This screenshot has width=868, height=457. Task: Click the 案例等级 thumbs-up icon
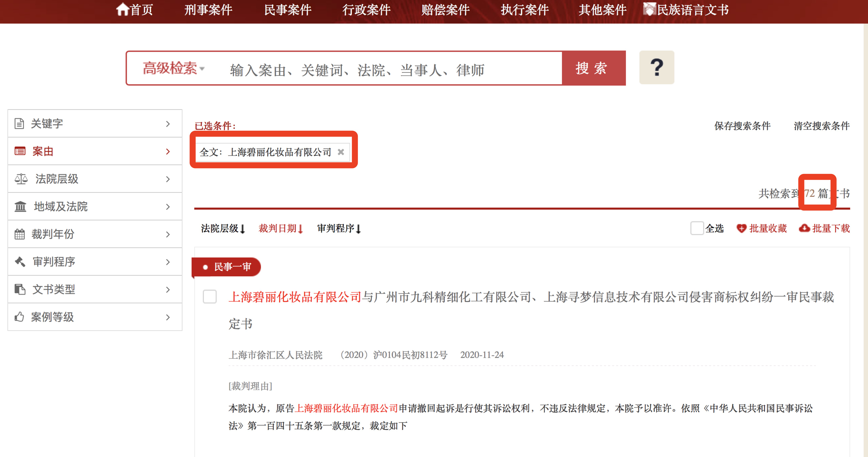click(19, 317)
